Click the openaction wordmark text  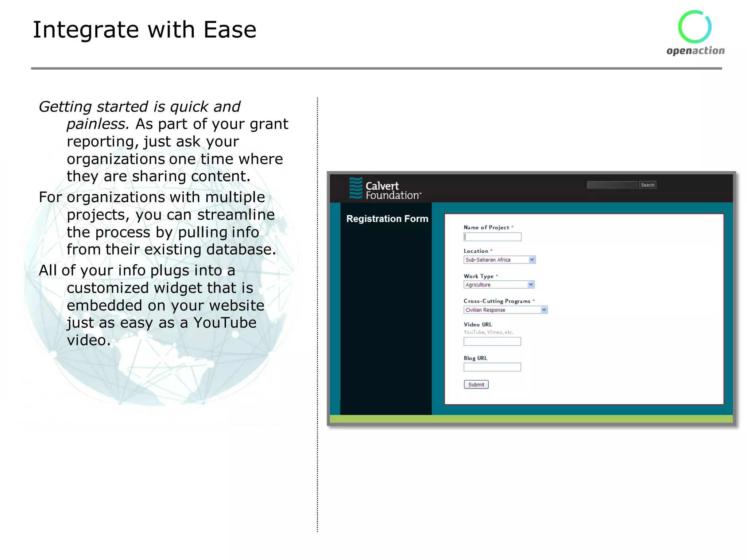pos(695,51)
